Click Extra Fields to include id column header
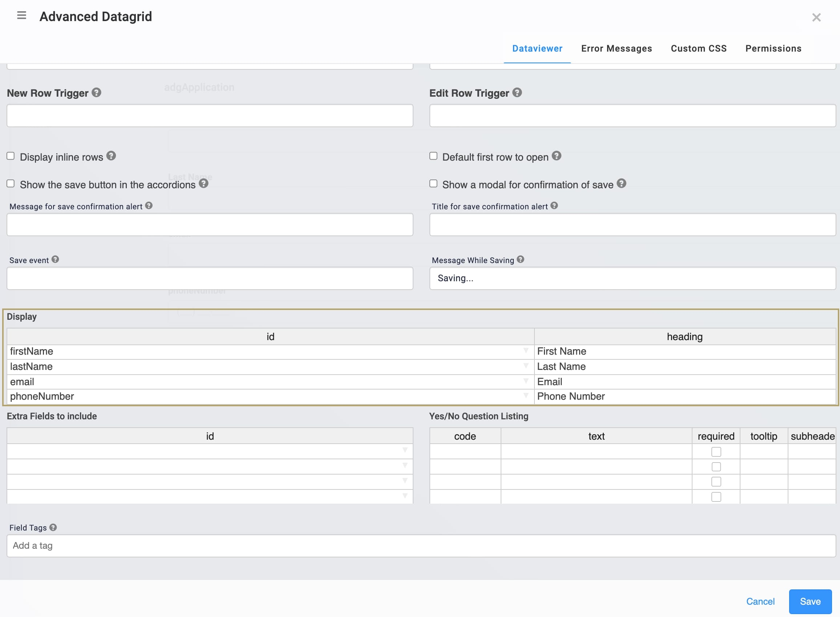This screenshot has width=840, height=617. coord(210,436)
